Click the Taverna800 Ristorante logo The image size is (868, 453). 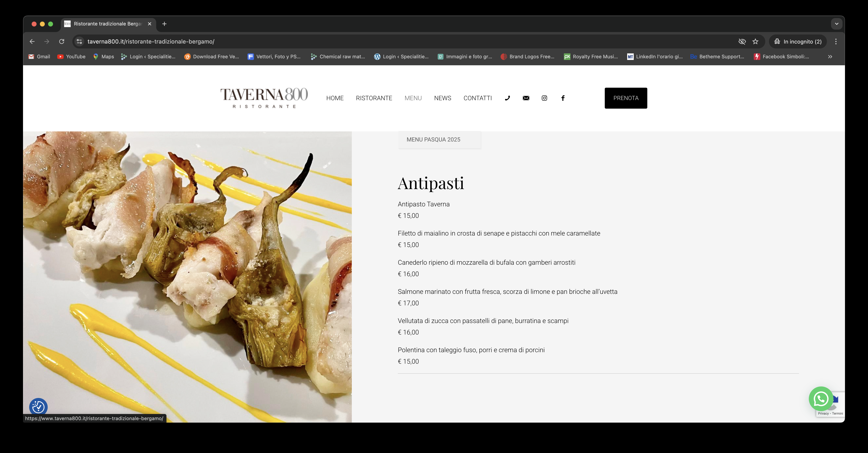pos(264,98)
